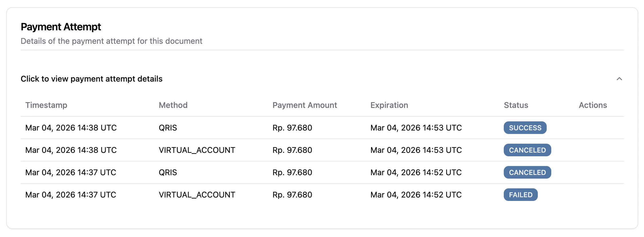Click timestamp 14:37 UTC in FAILED row
The image size is (644, 237).
pos(71,195)
